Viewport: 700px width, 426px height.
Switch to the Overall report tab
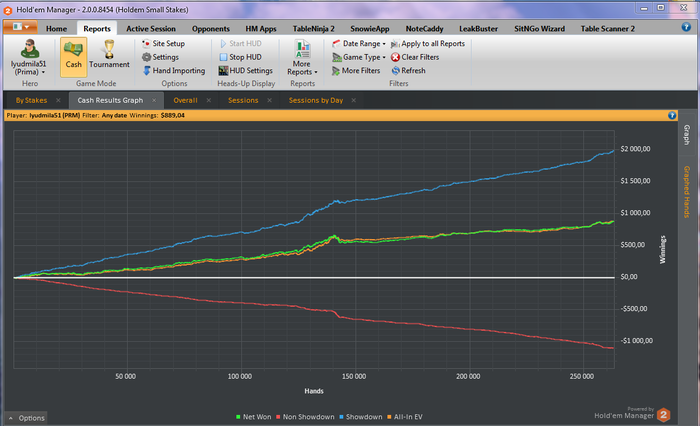pyautogui.click(x=185, y=100)
